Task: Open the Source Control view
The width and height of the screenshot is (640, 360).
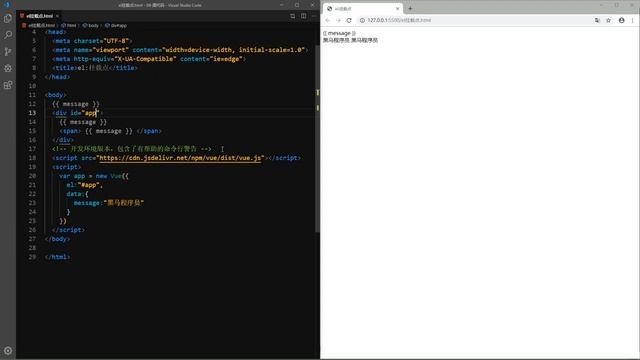Action: click(x=8, y=51)
